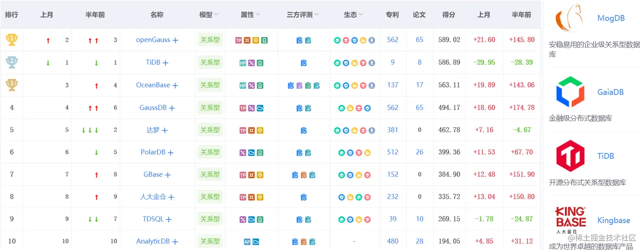Open the 属性 column filter dropdown
Image resolution: width=644 pixels, height=250 pixels.
258,15
